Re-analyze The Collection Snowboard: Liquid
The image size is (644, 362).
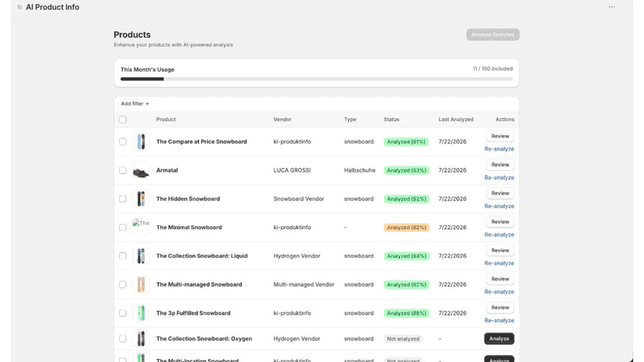(499, 263)
